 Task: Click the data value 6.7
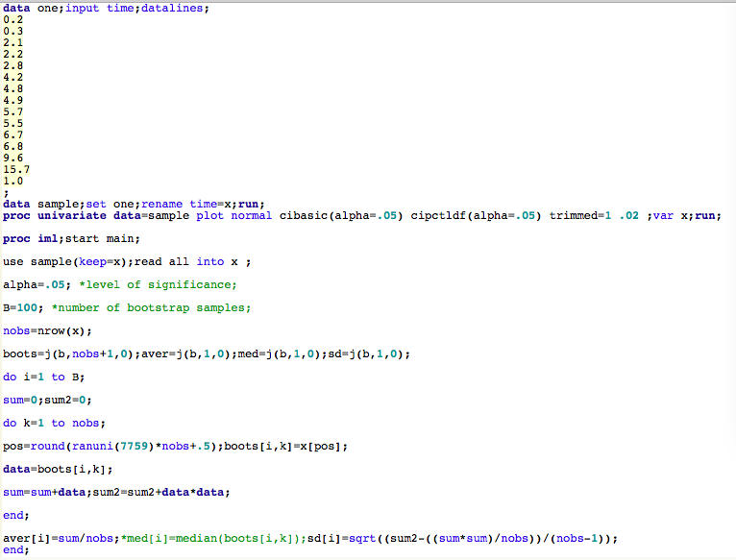click(12, 134)
